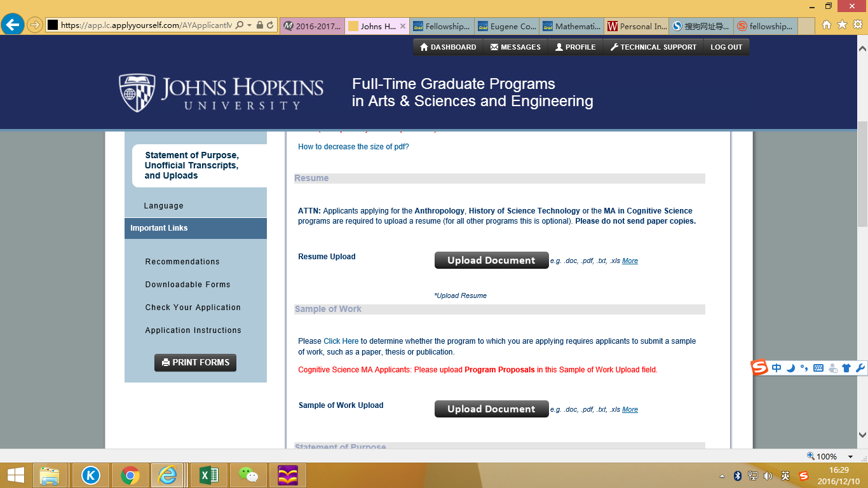
Task: Open the DASHBOARD menu item
Action: 448,47
